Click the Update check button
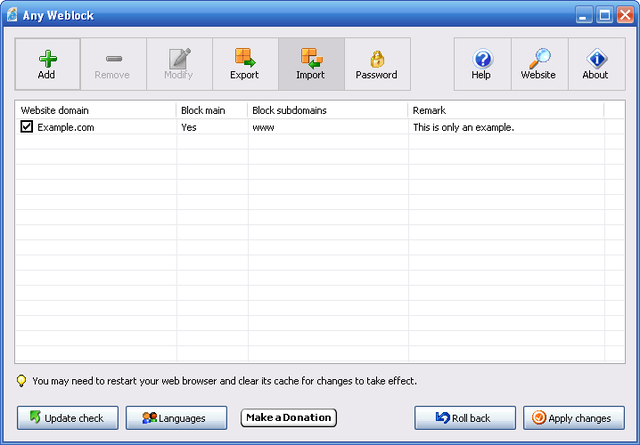This screenshot has height=445, width=640. point(68,418)
